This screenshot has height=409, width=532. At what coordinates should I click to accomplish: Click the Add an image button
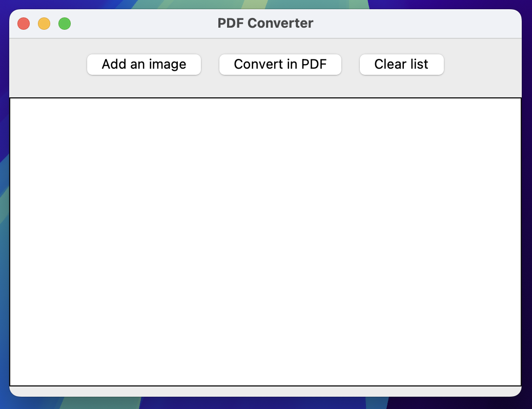[144, 65]
